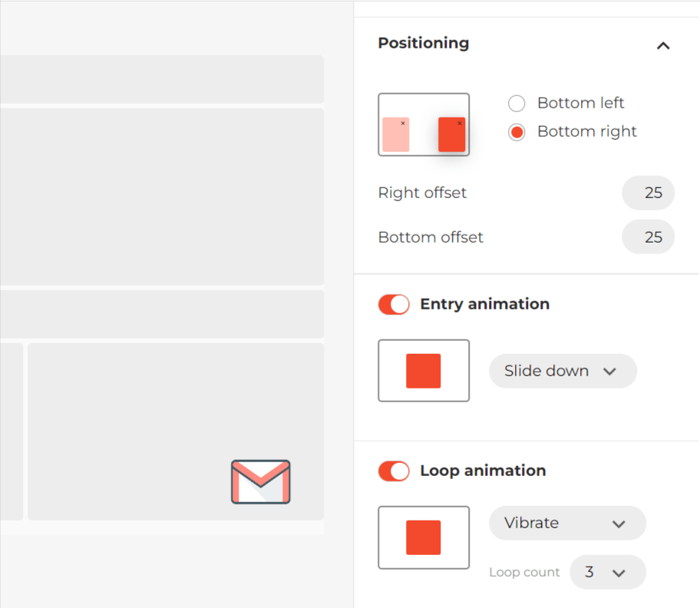700x608 pixels.
Task: Click the Positioning section heading
Action: pyautogui.click(x=423, y=43)
